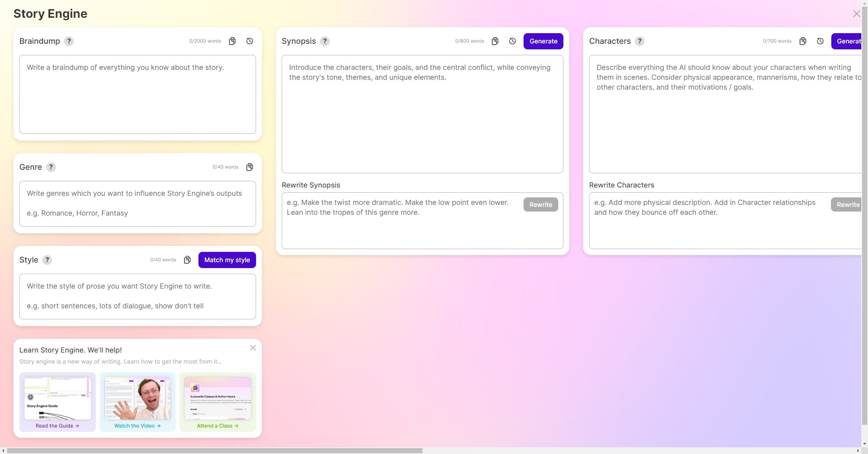This screenshot has height=454, width=868.
Task: Click the Style copy icon
Action: pyautogui.click(x=187, y=260)
